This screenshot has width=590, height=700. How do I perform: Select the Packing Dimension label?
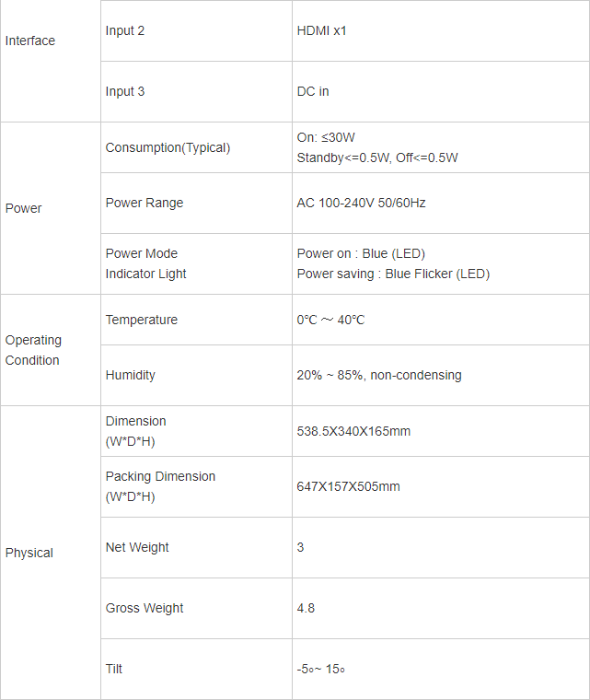[160, 476]
